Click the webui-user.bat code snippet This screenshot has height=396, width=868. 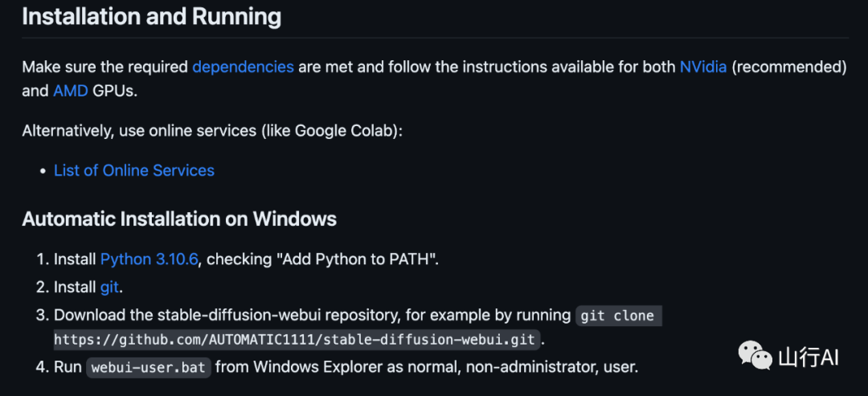[149, 367]
